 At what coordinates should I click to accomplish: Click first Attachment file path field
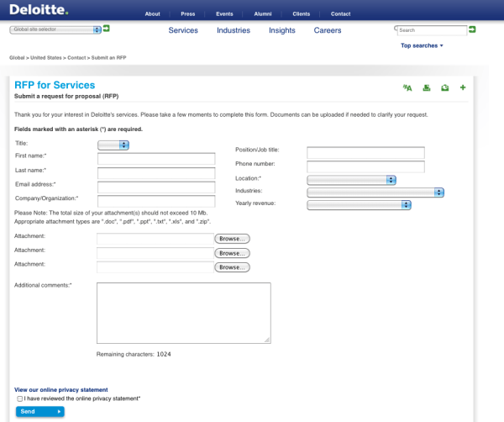155,239
